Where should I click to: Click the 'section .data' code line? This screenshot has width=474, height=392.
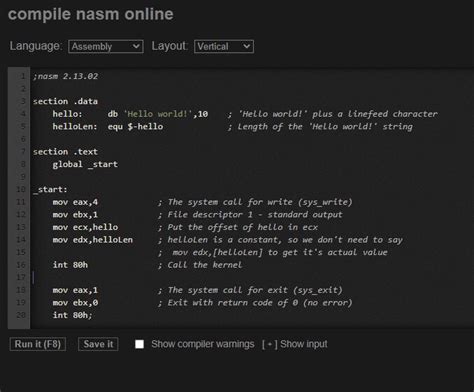(65, 101)
